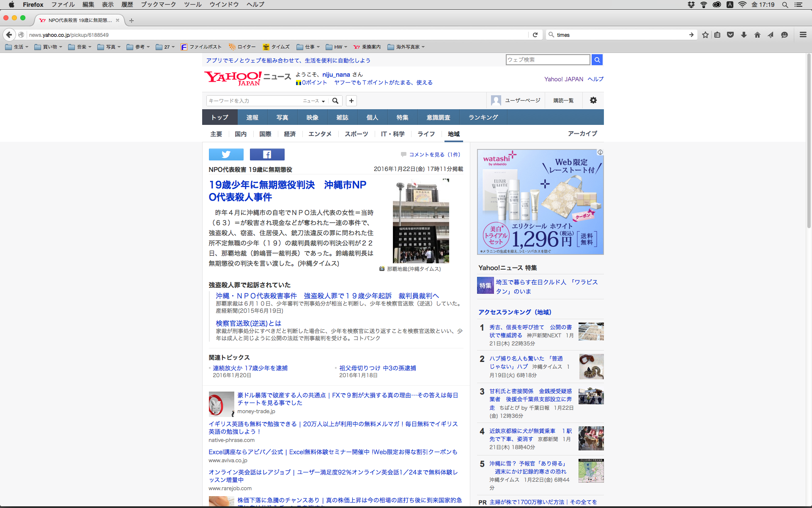Viewport: 812px width, 508px height.
Task: Click the blue web search magnifier button
Action: pyautogui.click(x=597, y=60)
